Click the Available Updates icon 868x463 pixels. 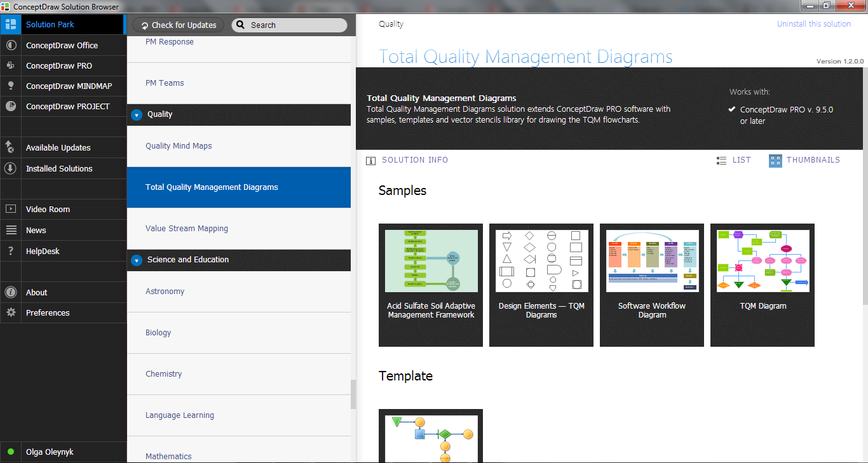click(11, 147)
